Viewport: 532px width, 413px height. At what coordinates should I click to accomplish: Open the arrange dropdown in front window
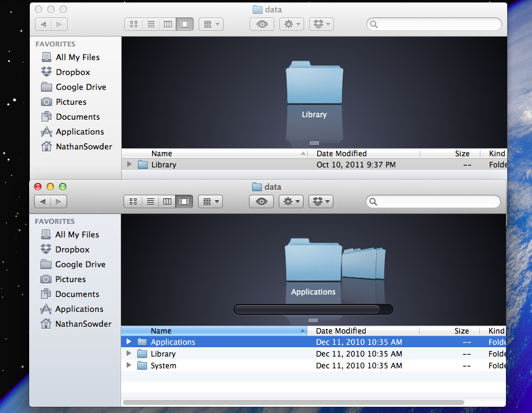coord(210,202)
